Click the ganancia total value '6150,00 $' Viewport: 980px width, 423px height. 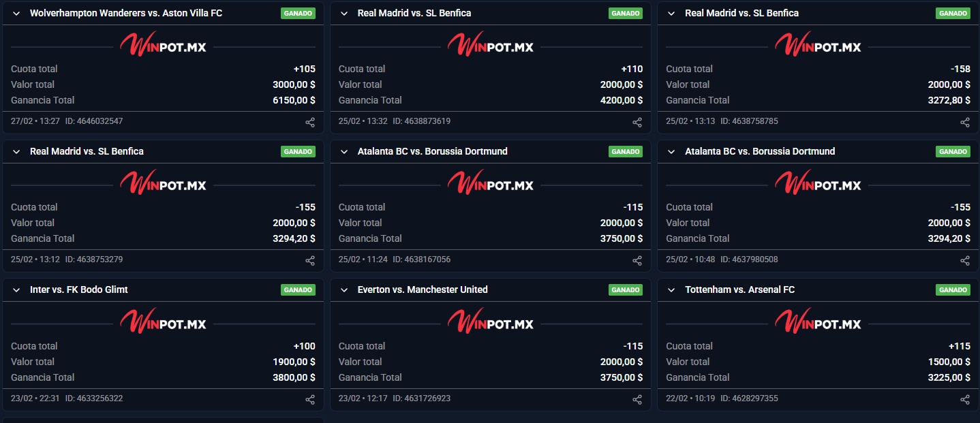[293, 100]
